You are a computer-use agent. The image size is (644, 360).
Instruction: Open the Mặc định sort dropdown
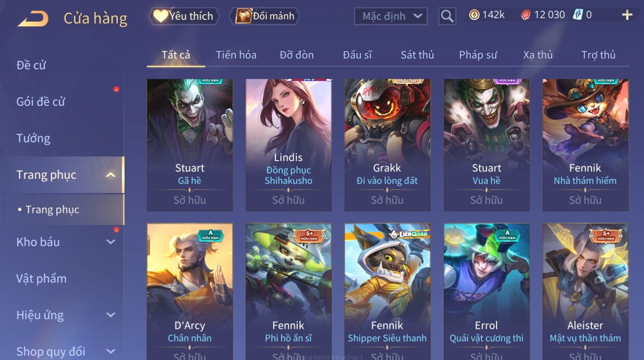click(x=391, y=16)
